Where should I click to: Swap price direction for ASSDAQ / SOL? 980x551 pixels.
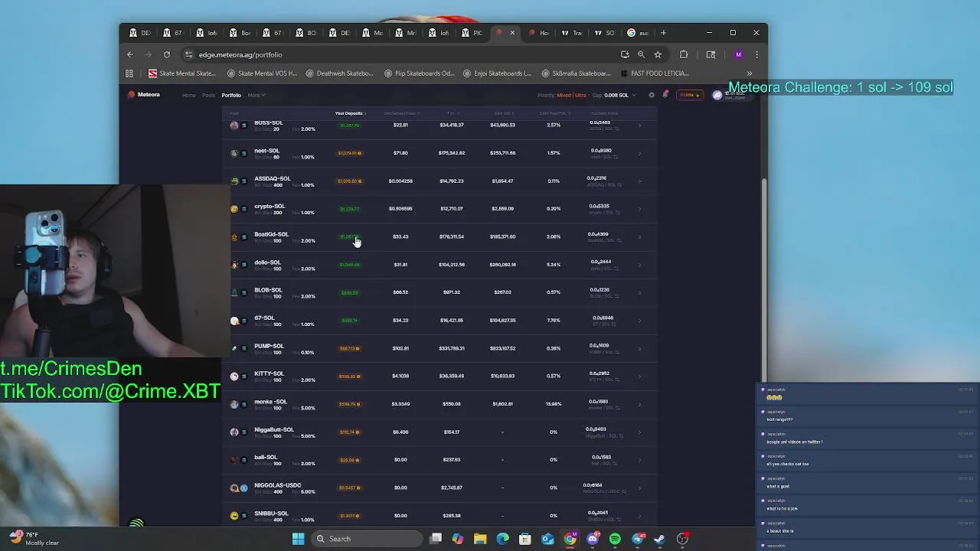[621, 184]
